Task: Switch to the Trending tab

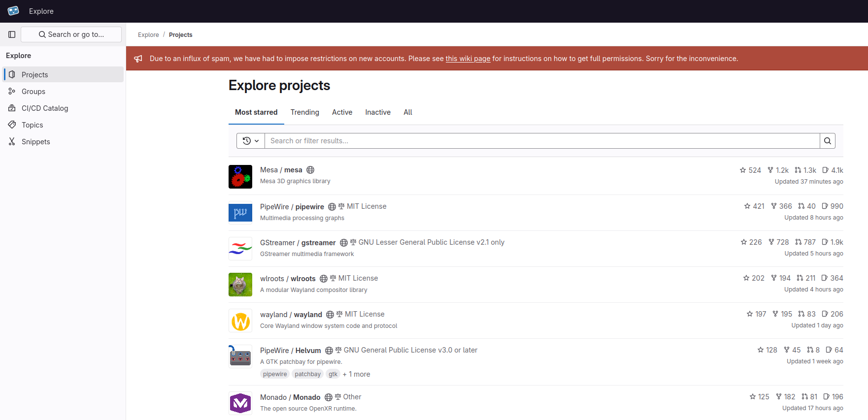Action: (x=304, y=112)
